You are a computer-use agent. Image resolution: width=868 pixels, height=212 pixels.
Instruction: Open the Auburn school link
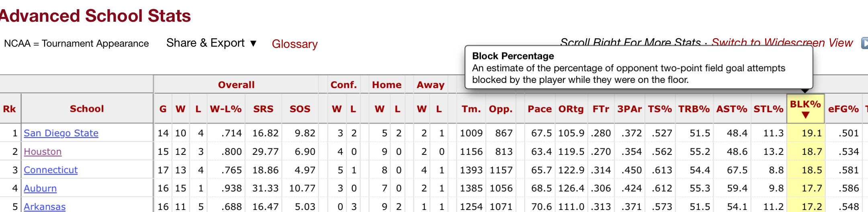pos(40,188)
